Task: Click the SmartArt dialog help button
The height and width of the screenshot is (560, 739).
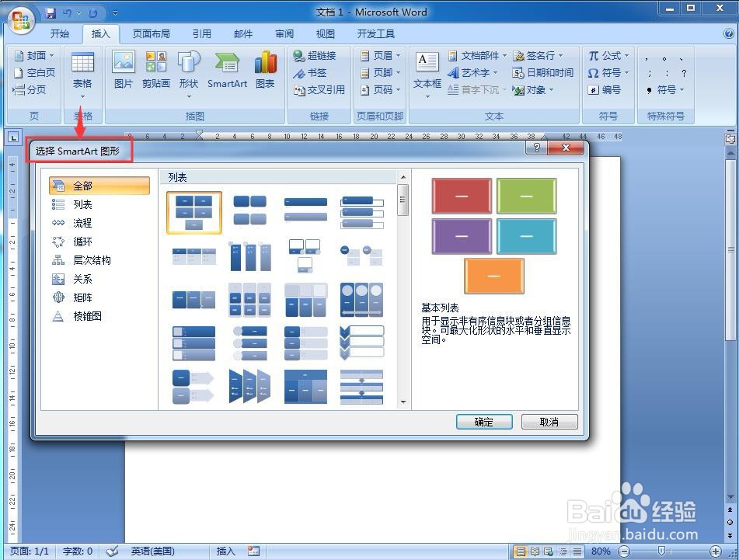Action: (536, 148)
